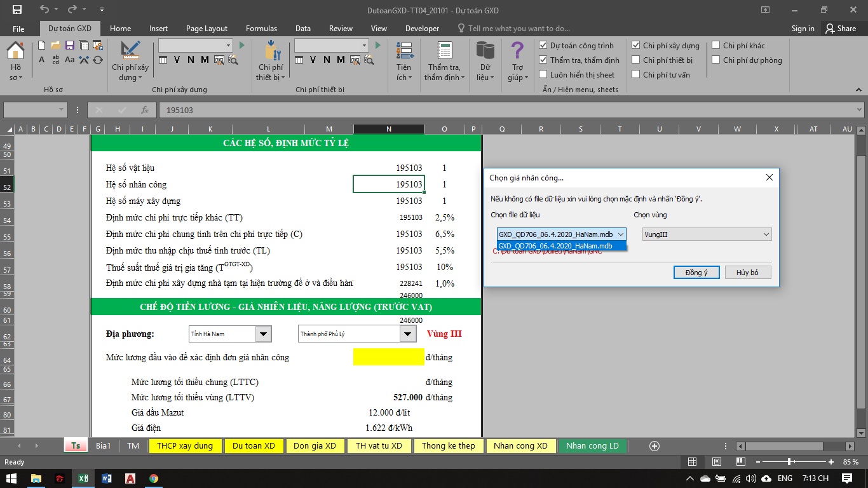Image resolution: width=868 pixels, height=488 pixels.
Task: Click the V icon in Chi phí xây dựng group
Action: tap(177, 60)
